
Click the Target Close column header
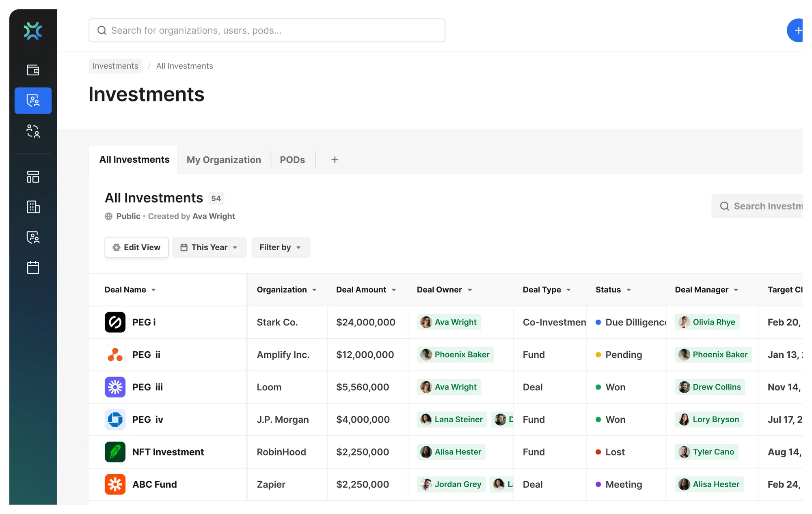785,290
